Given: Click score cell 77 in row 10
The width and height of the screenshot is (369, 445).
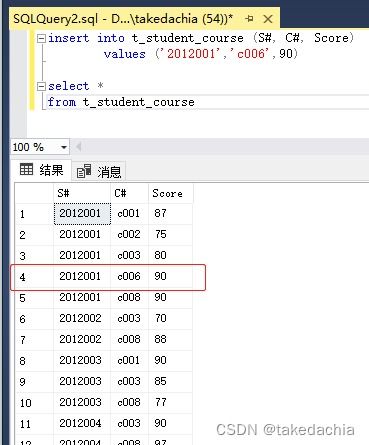Looking at the screenshot, I should point(170,403).
